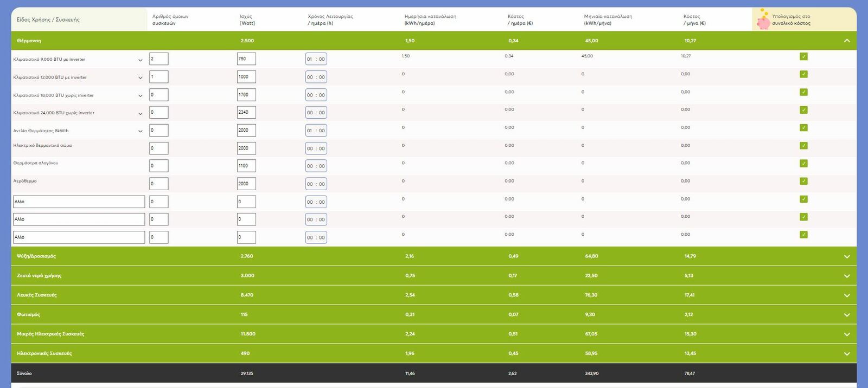Click wattage field for Κλιματιστικό 24,000 BTU
The height and width of the screenshot is (388, 868).
pos(246,113)
